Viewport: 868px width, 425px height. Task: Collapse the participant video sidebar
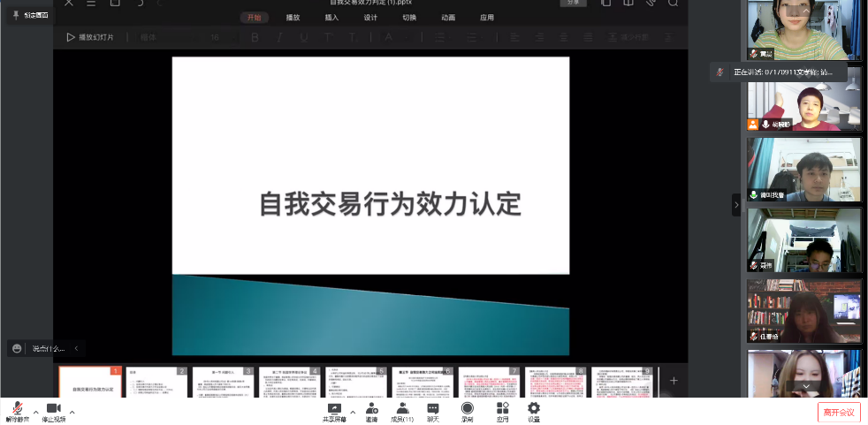(736, 205)
